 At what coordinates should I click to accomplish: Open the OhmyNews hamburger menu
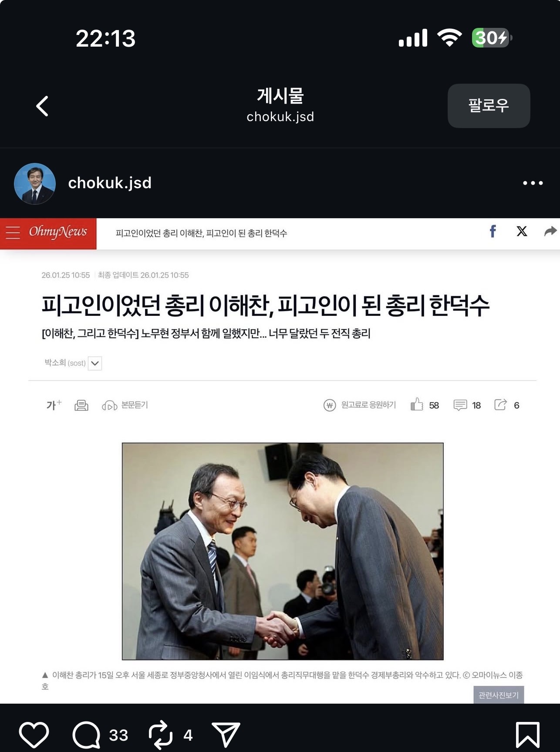13,233
